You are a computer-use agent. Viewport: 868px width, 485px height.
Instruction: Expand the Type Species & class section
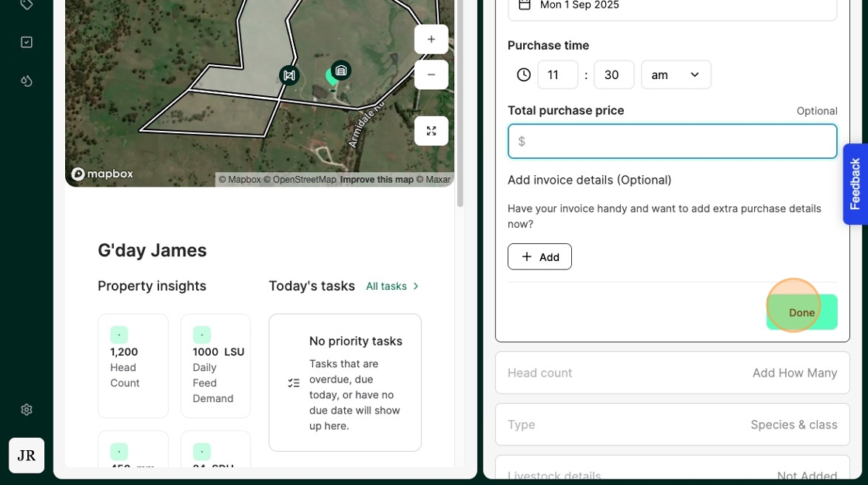pos(672,425)
